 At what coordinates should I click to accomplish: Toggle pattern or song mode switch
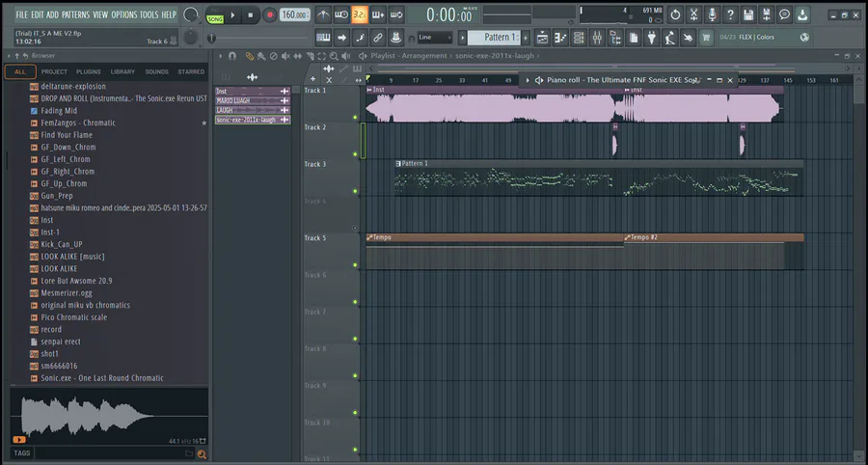coord(215,15)
